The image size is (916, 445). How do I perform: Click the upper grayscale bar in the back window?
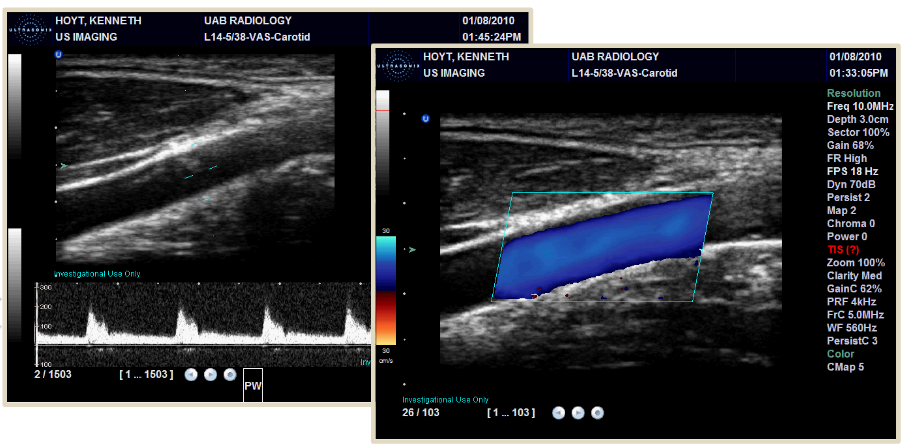[x=15, y=107]
